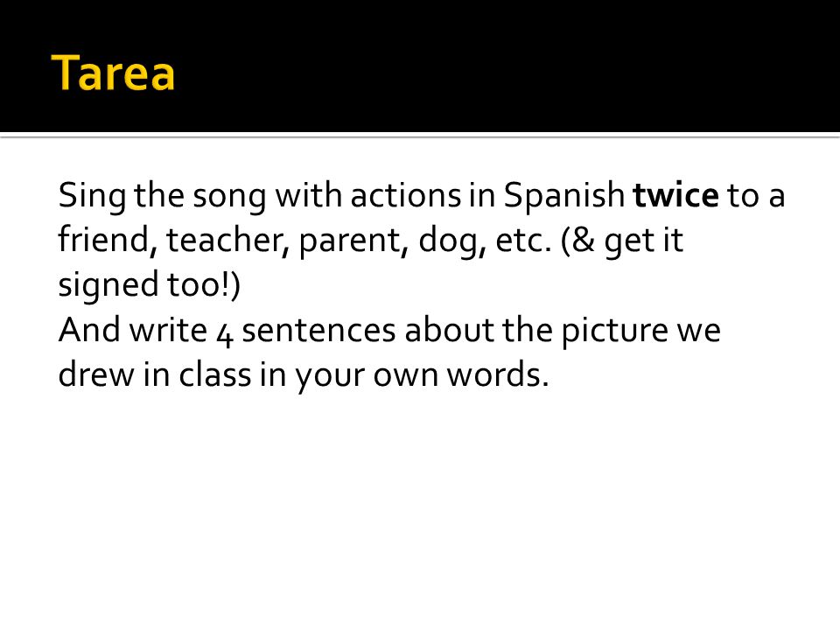Viewport: 840px width, 630px height.
Task: Click the word drew starting the last line
Action: [96, 374]
